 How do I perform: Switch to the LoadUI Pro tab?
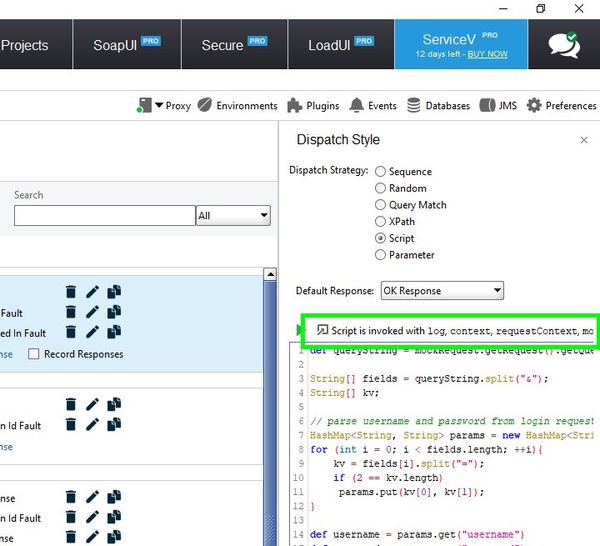coord(341,45)
